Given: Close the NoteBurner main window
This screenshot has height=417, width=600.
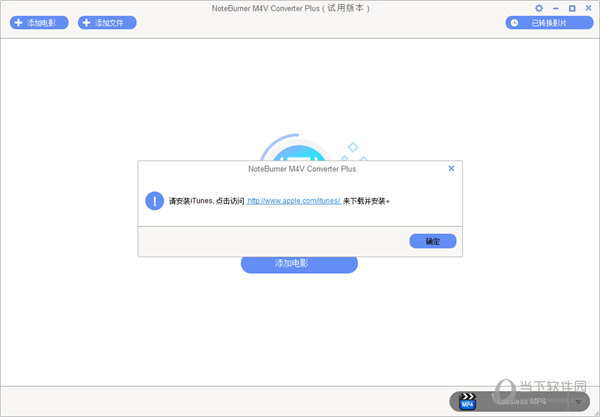Looking at the screenshot, I should (x=589, y=8).
